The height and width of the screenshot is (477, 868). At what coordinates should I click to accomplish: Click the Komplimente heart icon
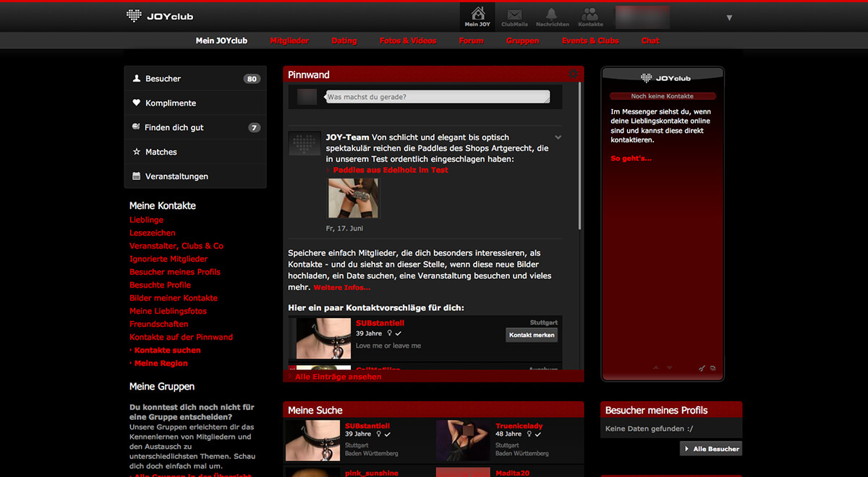click(136, 103)
